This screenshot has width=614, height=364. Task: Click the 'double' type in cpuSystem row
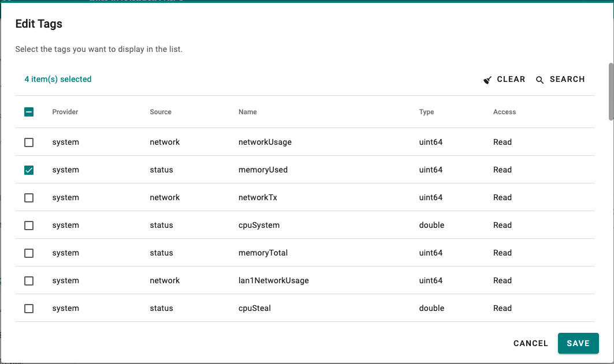[x=431, y=225]
